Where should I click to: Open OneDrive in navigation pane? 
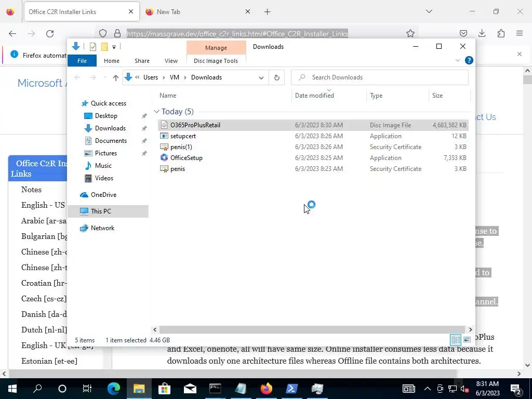(x=98, y=195)
